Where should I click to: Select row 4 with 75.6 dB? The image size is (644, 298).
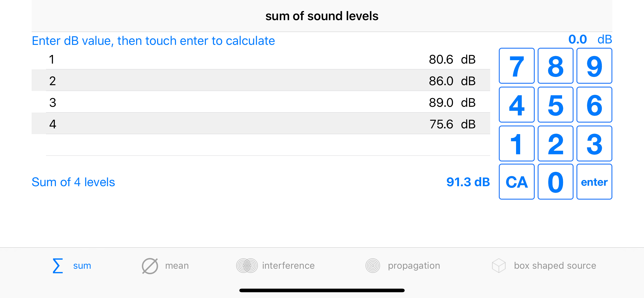pos(261,124)
